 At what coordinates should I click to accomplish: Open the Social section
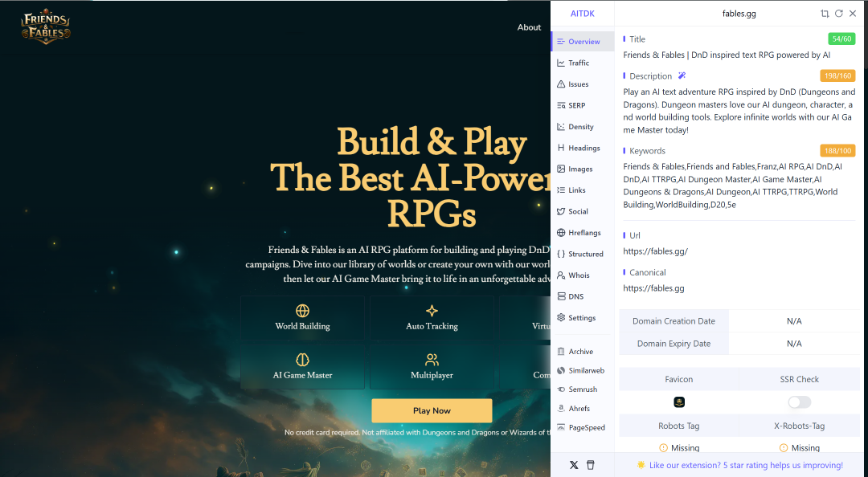coord(583,211)
